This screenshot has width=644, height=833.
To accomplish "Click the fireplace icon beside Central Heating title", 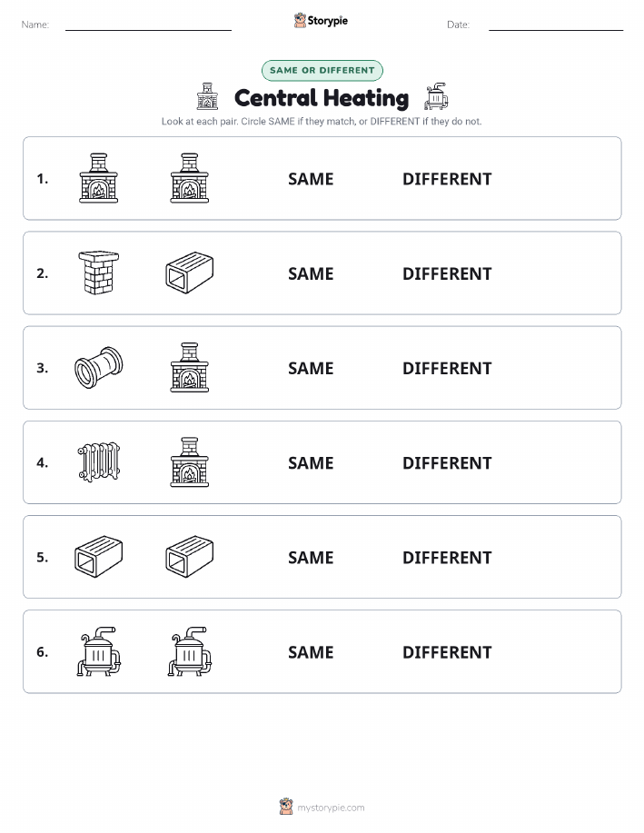I will pyautogui.click(x=208, y=96).
